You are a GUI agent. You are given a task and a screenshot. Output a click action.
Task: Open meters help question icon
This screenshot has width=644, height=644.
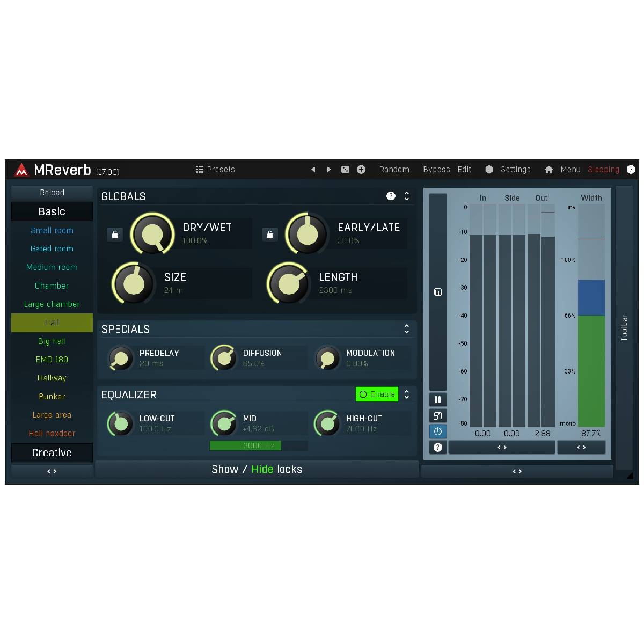tap(438, 447)
